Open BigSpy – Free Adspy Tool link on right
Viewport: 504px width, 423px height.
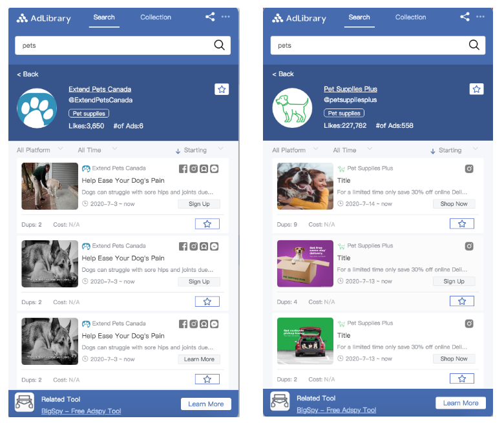(336, 410)
